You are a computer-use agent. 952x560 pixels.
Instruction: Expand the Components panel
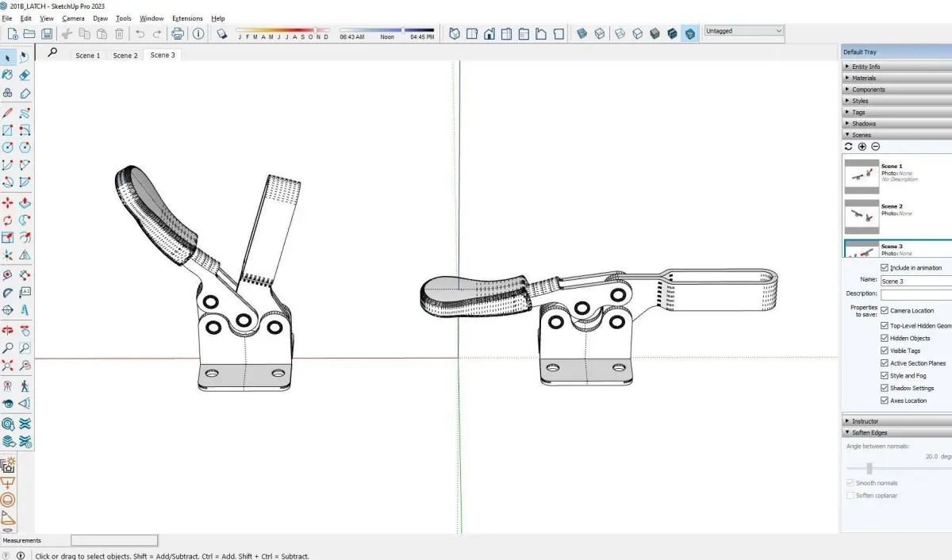pyautogui.click(x=896, y=90)
